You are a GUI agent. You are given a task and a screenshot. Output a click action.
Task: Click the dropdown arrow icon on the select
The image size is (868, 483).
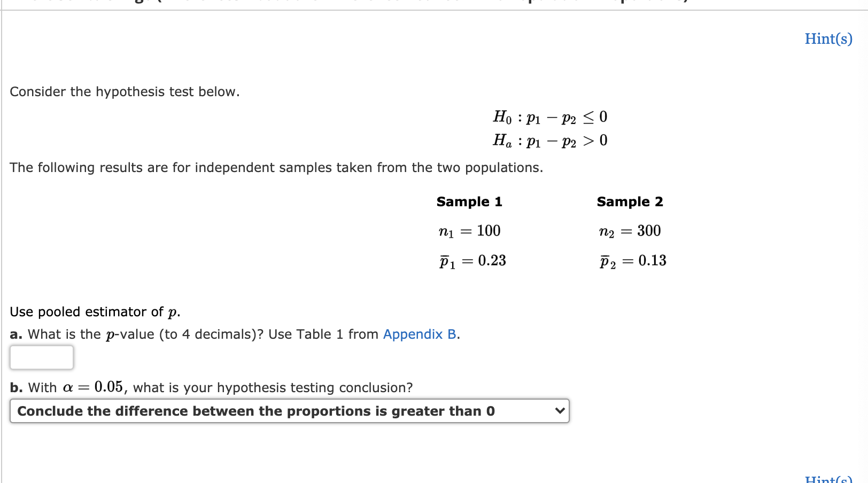point(559,411)
